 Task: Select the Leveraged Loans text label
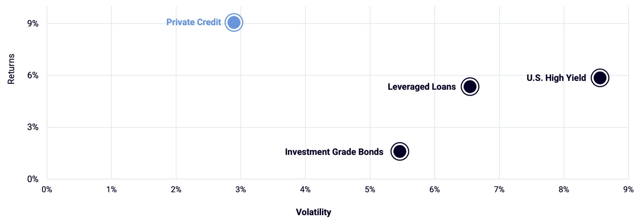coord(422,87)
